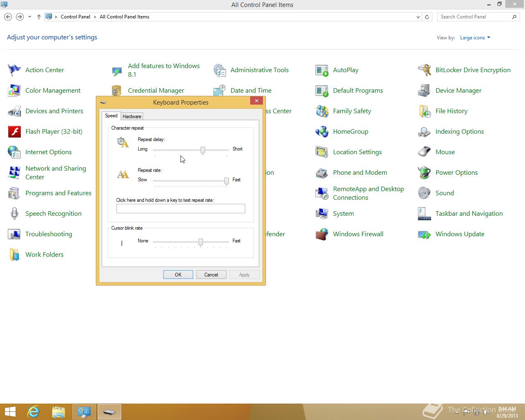This screenshot has height=420, width=525.
Task: Open Color Management icon
Action: (x=14, y=91)
